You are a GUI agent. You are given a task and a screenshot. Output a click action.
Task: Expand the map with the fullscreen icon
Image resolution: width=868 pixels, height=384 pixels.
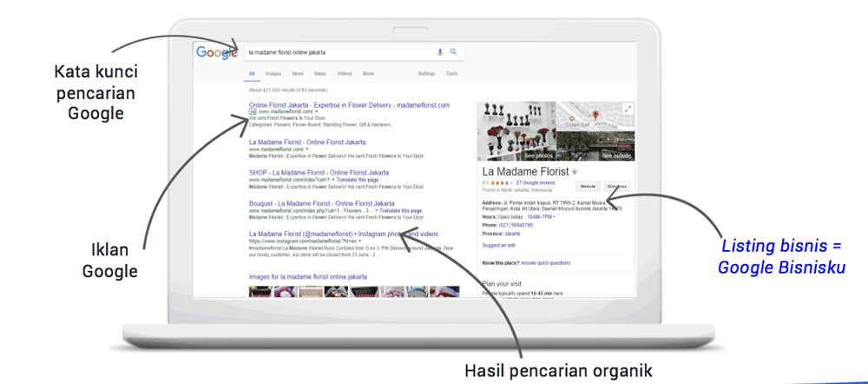click(x=628, y=109)
